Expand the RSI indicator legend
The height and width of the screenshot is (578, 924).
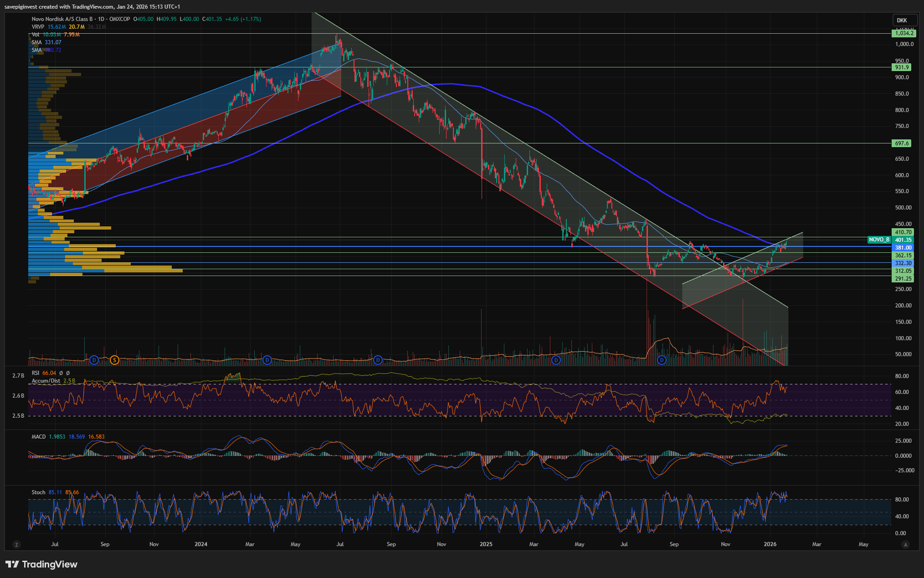(36, 373)
